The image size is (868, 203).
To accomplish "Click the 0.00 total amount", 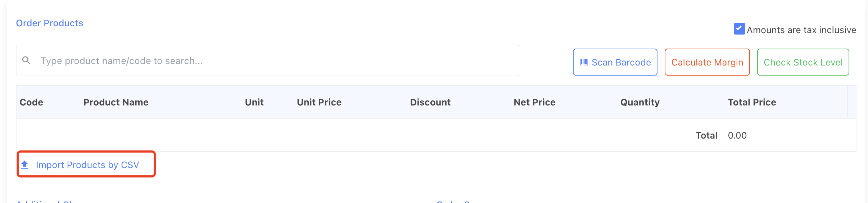I will (737, 135).
